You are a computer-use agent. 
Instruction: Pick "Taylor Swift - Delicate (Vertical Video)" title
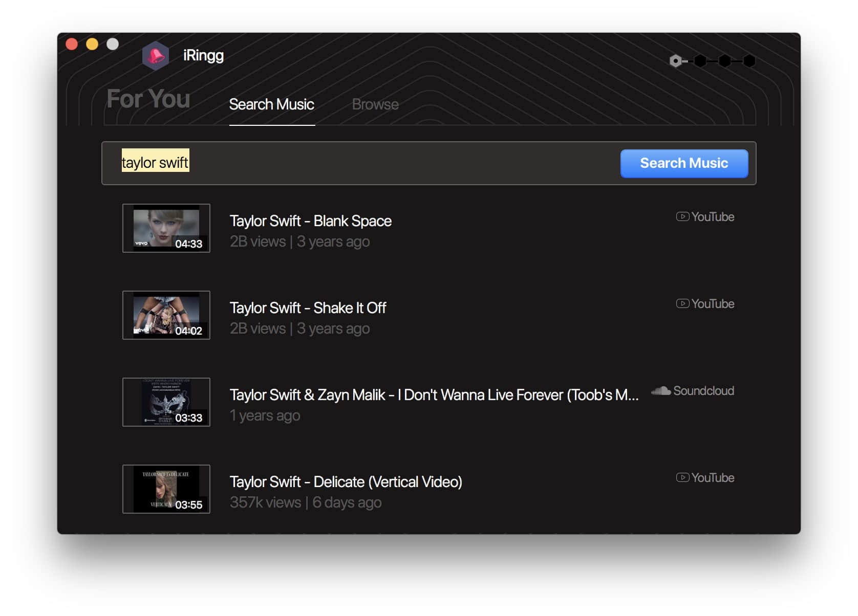pos(346,482)
